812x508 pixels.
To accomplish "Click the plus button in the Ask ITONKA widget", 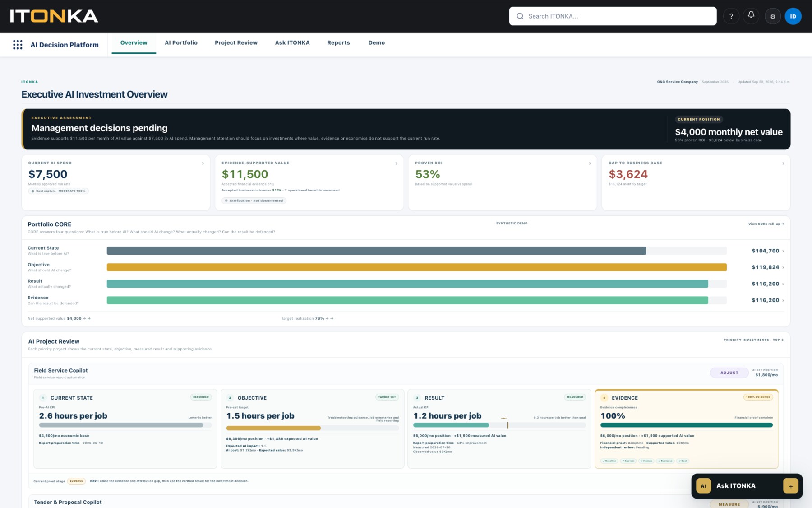I will [791, 486].
